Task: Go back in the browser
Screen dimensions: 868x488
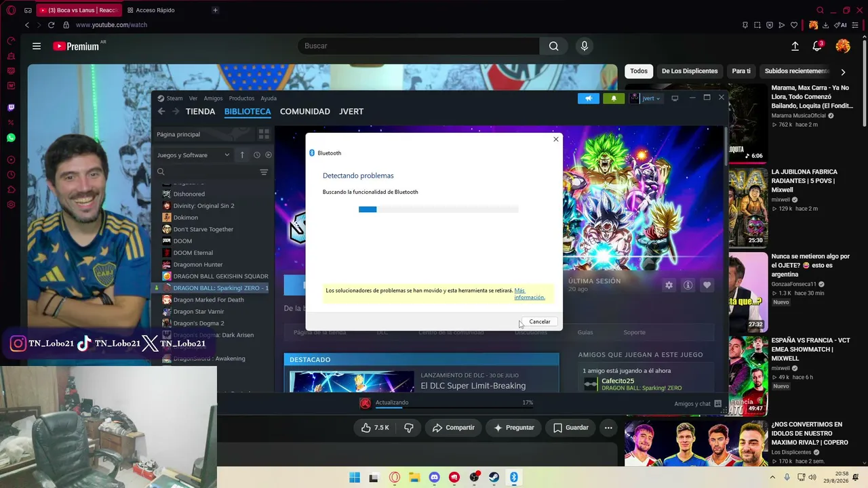Action: click(x=27, y=25)
